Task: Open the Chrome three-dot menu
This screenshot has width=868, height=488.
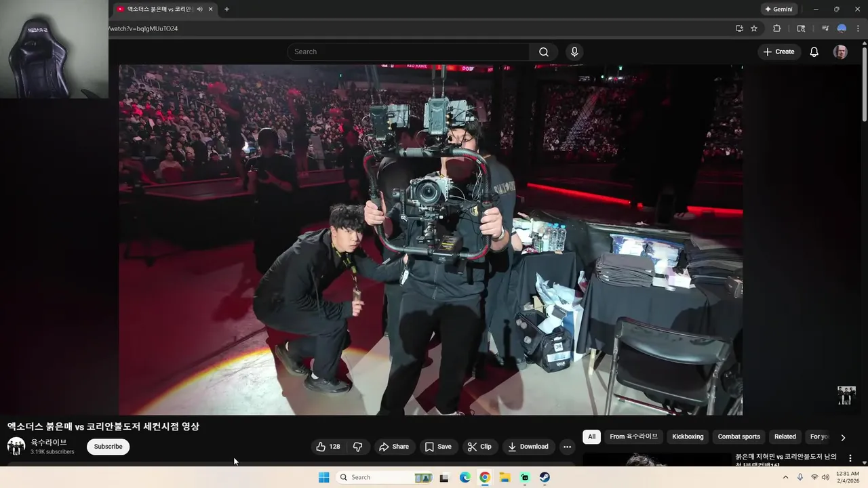Action: 858,28
